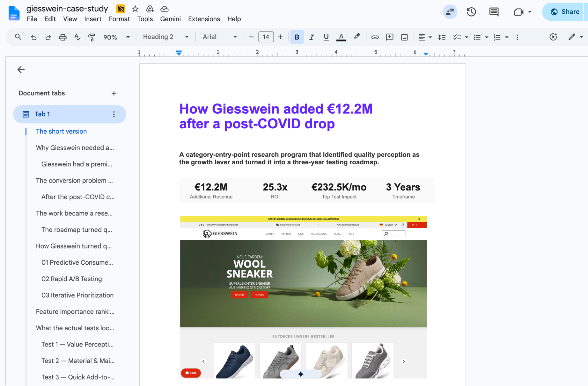588x386 pixels.
Task: Activate the paint format tool
Action: pos(92,37)
